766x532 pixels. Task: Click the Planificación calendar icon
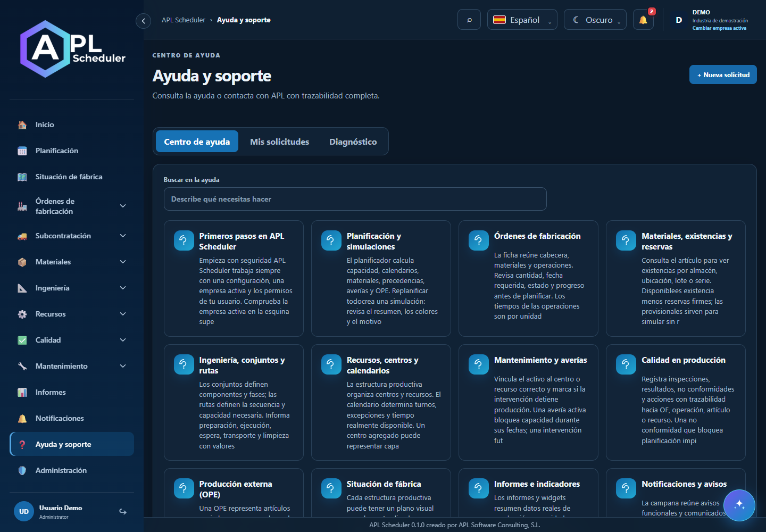click(x=22, y=151)
